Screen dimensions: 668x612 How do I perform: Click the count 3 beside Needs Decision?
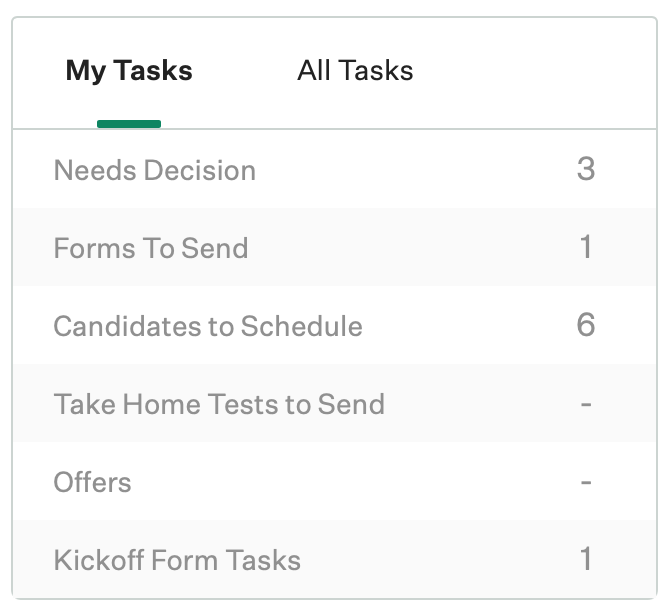pyautogui.click(x=586, y=169)
